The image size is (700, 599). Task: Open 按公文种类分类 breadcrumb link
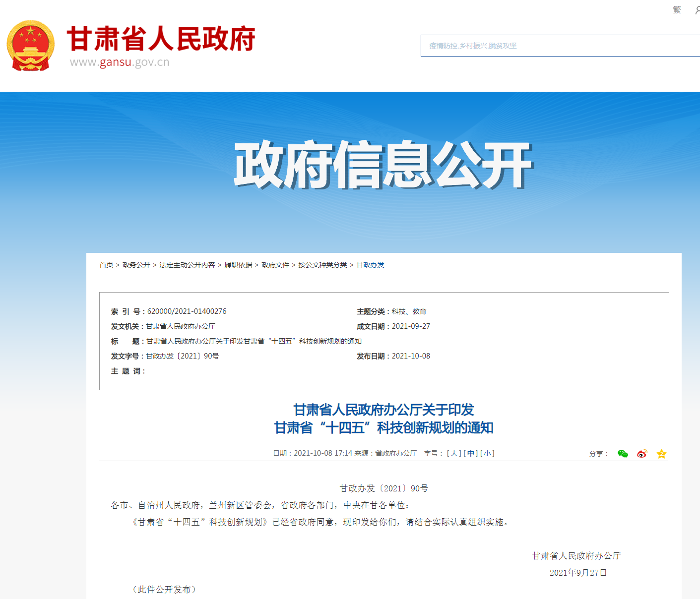pos(322,265)
